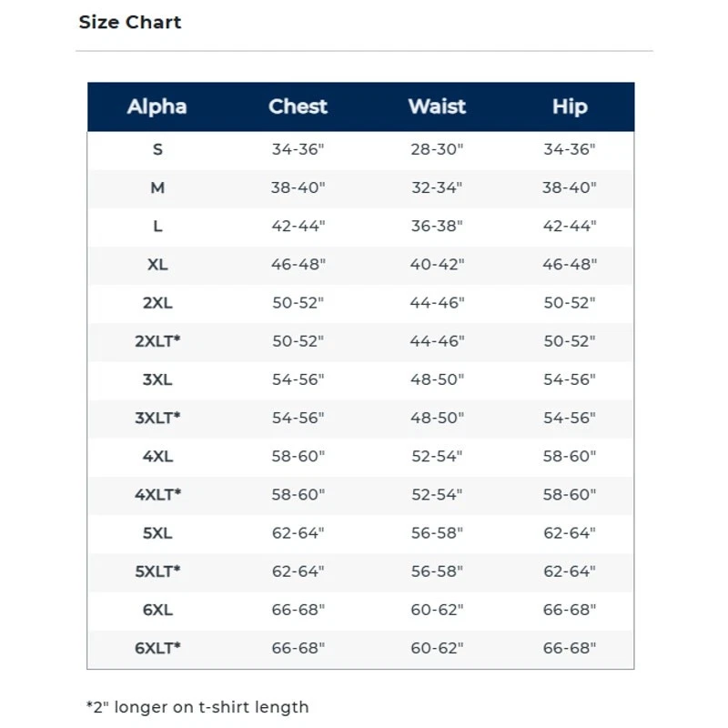The image size is (728, 728).
Task: Click the waist value 40-42" for XL
Action: click(437, 264)
